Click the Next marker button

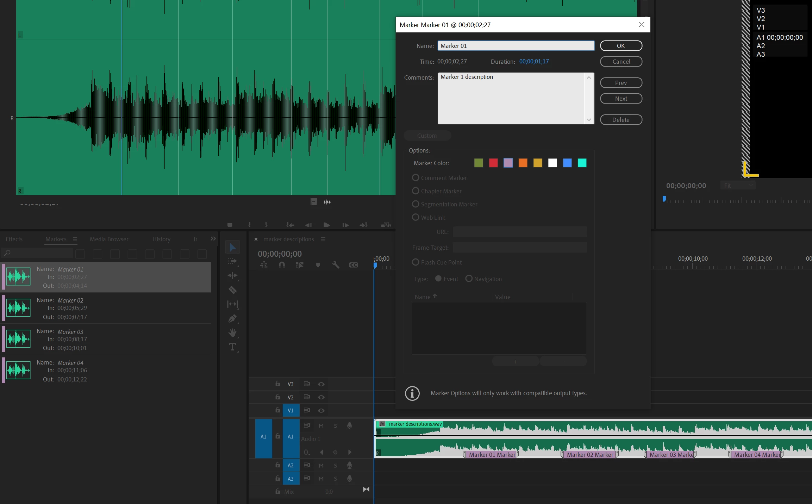[x=621, y=99]
